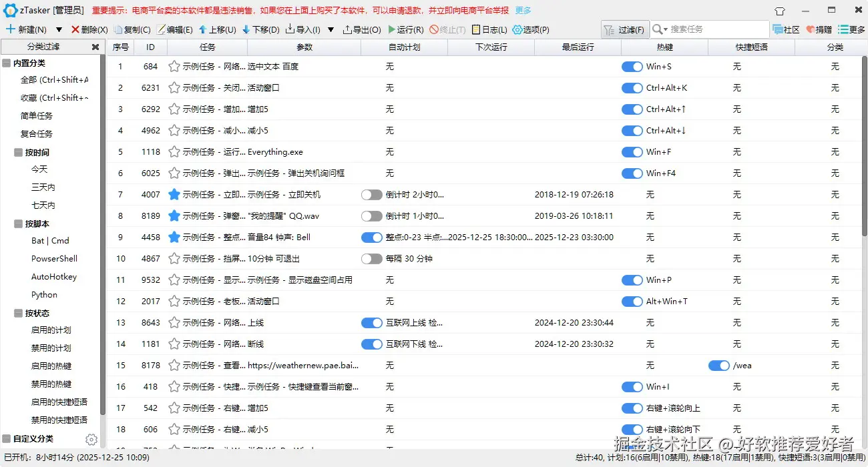Viewport: 868px width, 467px height.
Task: Open the dropdown arrow next to 导入(I)
Action: (331, 30)
